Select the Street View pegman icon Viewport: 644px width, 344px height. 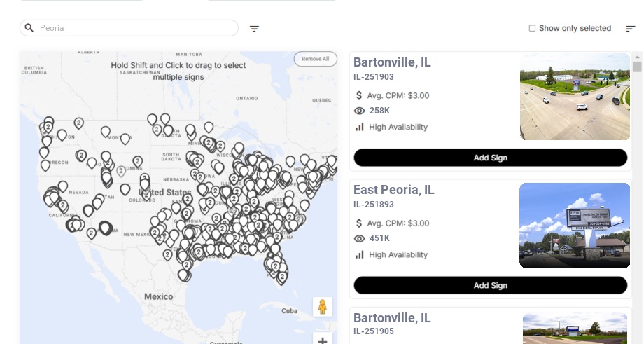point(322,307)
